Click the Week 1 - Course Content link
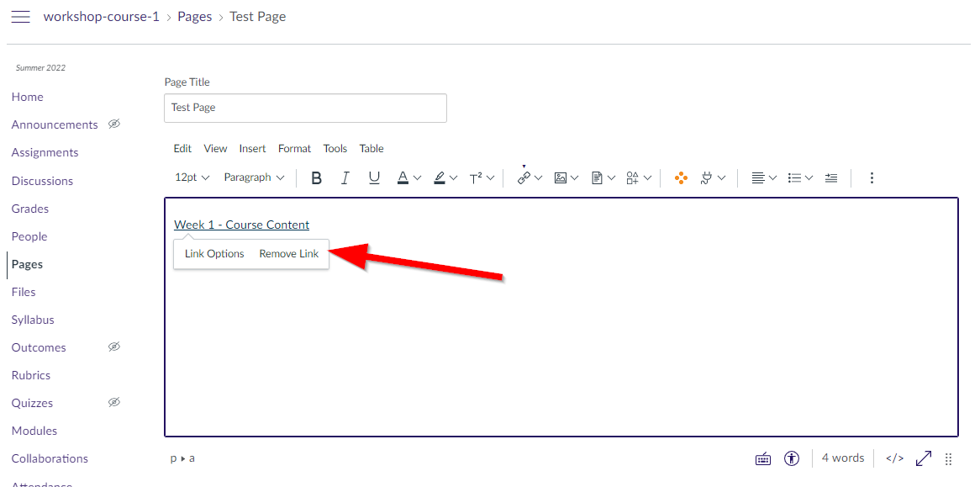Image resolution: width=980 pixels, height=487 pixels. pyautogui.click(x=242, y=225)
